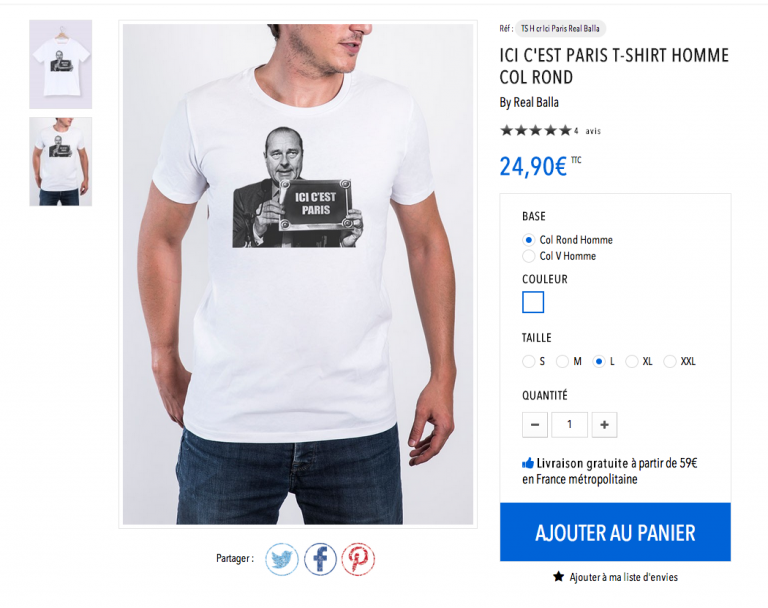Focus the quantity input field

[570, 424]
